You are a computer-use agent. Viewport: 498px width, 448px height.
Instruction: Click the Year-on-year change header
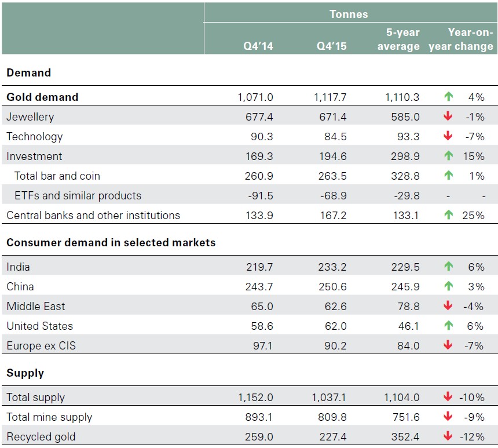click(x=461, y=39)
